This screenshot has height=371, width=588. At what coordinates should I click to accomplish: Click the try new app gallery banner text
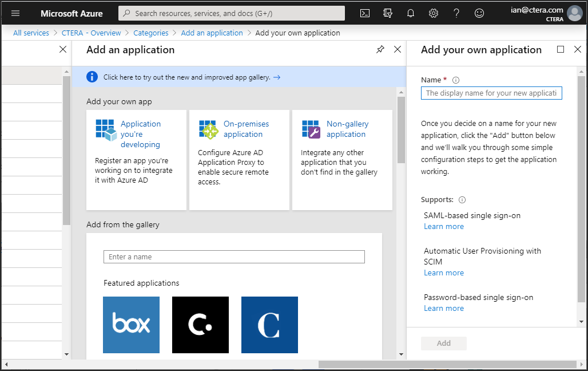pyautogui.click(x=186, y=77)
